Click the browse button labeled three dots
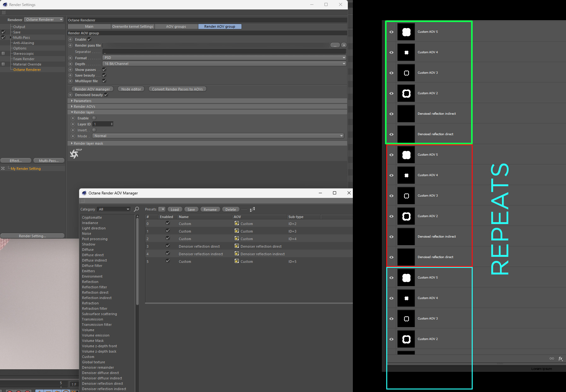The height and width of the screenshot is (392, 566). 335,45
